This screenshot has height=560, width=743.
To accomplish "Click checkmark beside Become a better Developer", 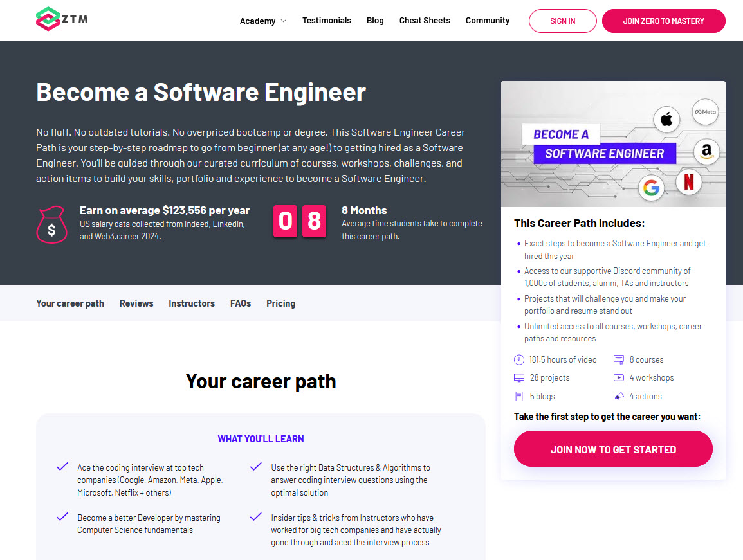I will tap(62, 517).
